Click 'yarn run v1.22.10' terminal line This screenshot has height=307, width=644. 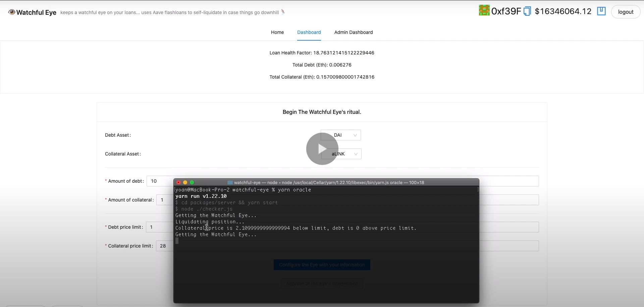[201, 196]
